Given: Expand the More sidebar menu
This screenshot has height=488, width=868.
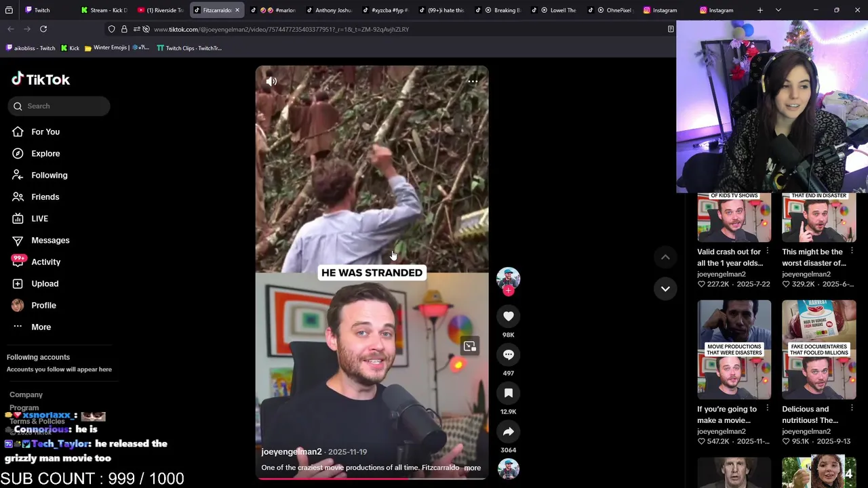Looking at the screenshot, I should [41, 327].
